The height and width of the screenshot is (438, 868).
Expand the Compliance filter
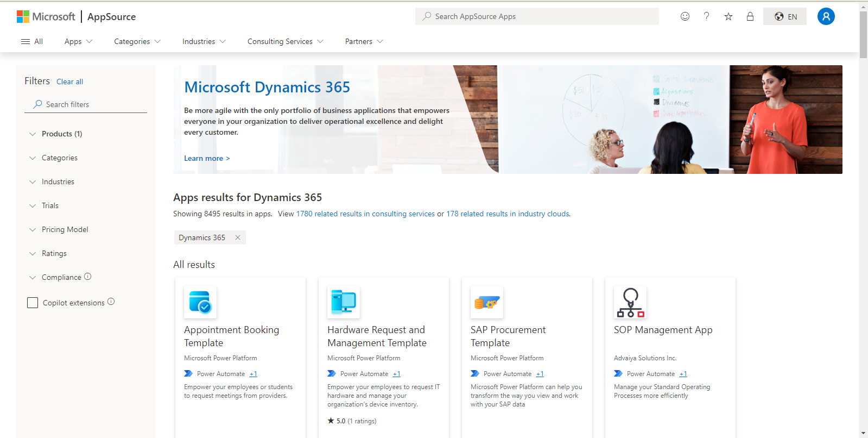(x=55, y=277)
